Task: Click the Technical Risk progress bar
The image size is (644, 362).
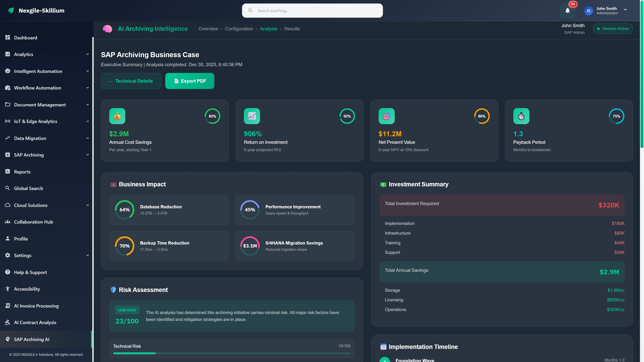Action: pos(231,353)
